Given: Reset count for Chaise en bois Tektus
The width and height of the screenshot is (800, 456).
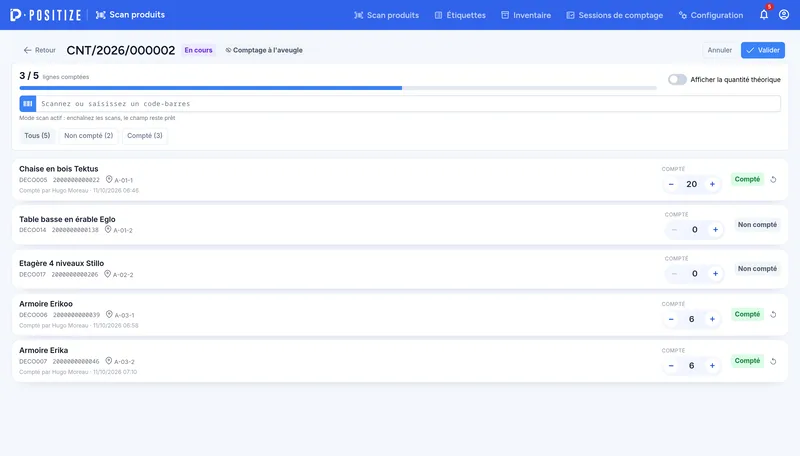Looking at the screenshot, I should [x=773, y=180].
